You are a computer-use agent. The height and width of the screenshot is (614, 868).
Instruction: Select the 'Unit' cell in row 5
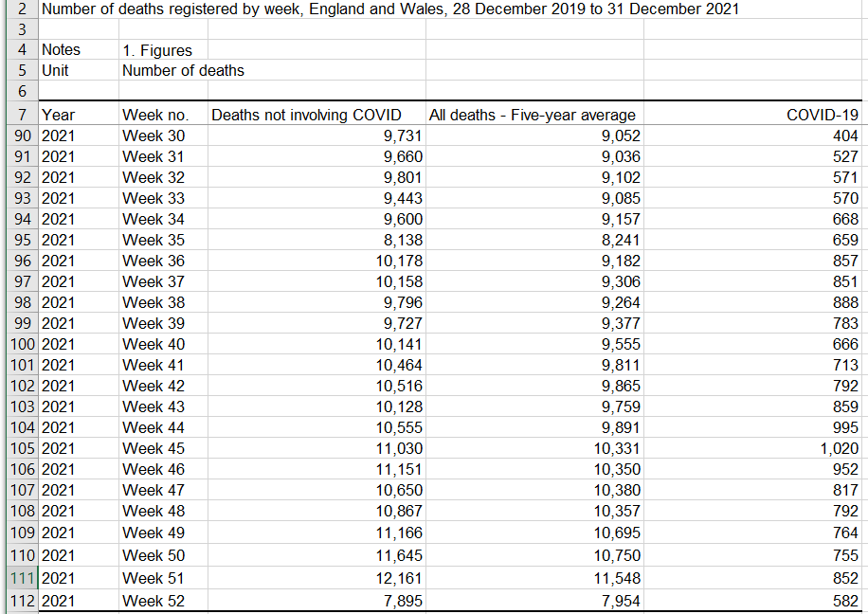(55, 70)
